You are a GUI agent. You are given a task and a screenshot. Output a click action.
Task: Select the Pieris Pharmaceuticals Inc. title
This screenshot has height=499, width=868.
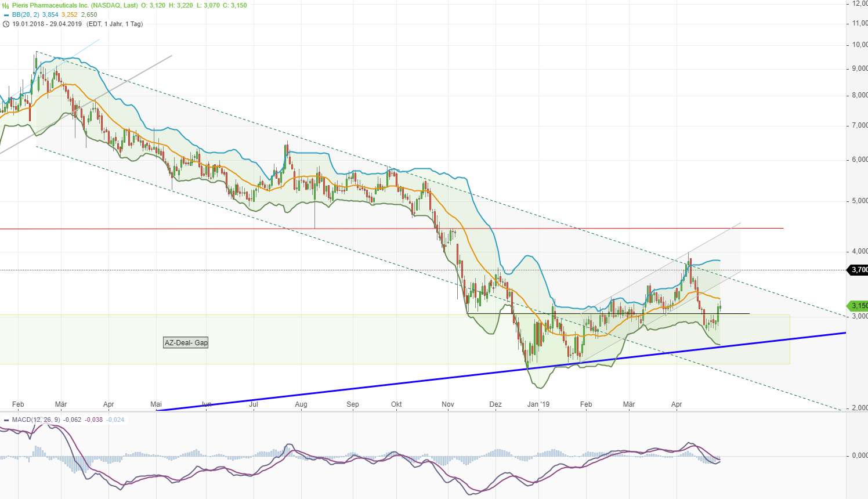[75, 5]
